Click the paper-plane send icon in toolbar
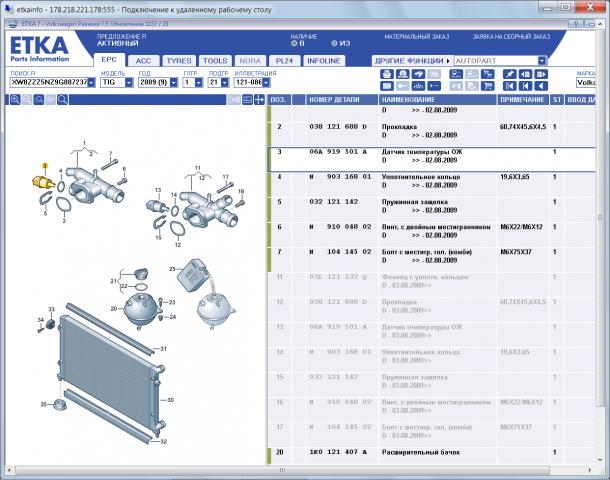The height and width of the screenshot is (480, 610). 418,74
